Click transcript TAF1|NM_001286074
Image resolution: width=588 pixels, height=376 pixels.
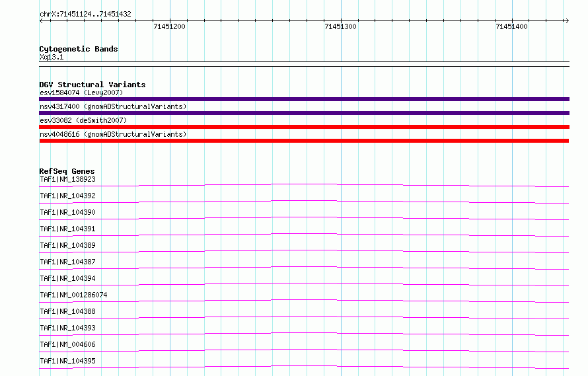tap(73, 295)
